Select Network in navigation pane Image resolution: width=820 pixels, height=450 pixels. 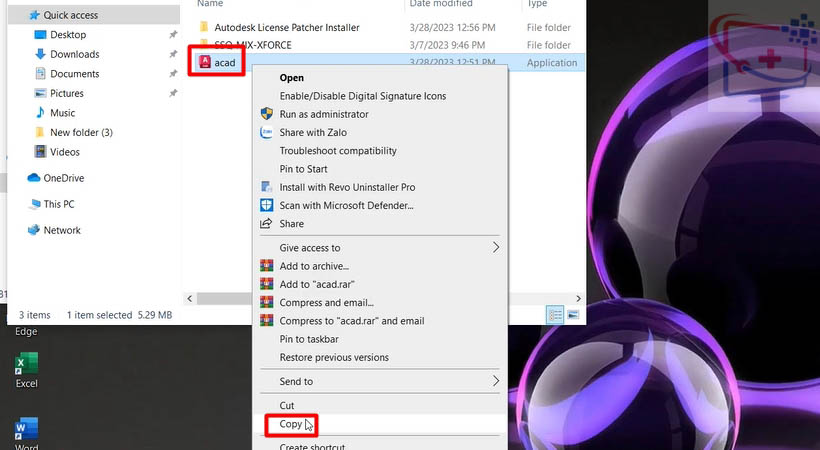click(x=62, y=230)
